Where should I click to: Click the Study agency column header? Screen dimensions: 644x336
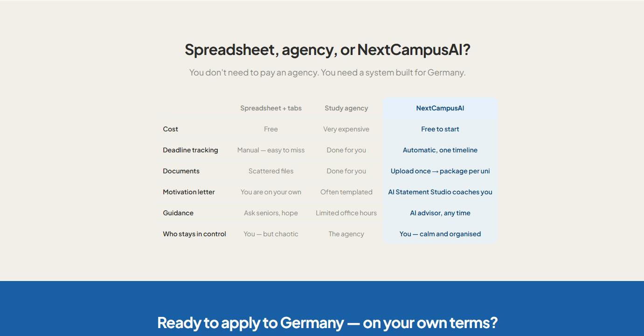[x=346, y=108]
